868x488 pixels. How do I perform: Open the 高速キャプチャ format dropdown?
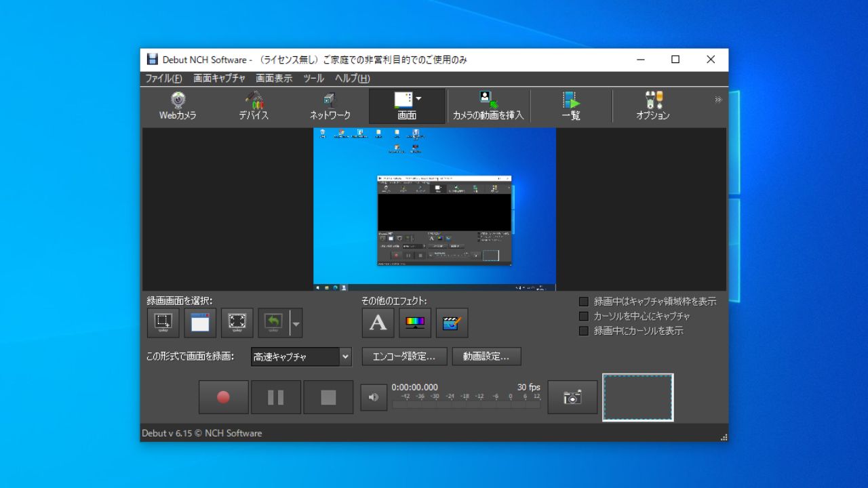pos(301,357)
